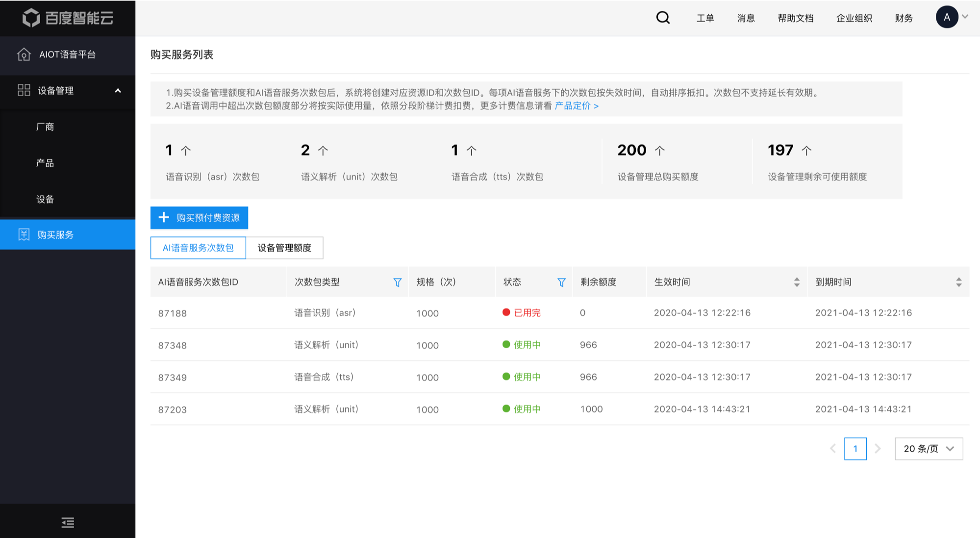The height and width of the screenshot is (538, 980).
Task: Click 语义解析（unit）次数包 count card
Action: (x=349, y=162)
